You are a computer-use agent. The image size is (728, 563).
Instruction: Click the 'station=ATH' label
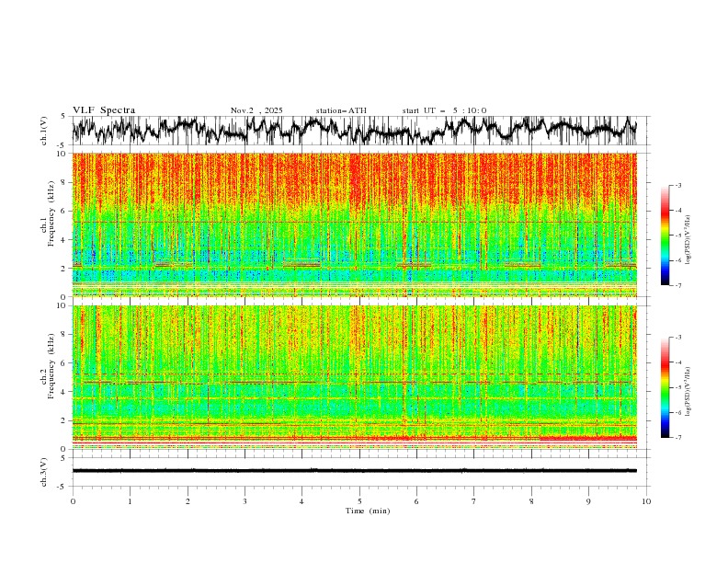point(341,110)
